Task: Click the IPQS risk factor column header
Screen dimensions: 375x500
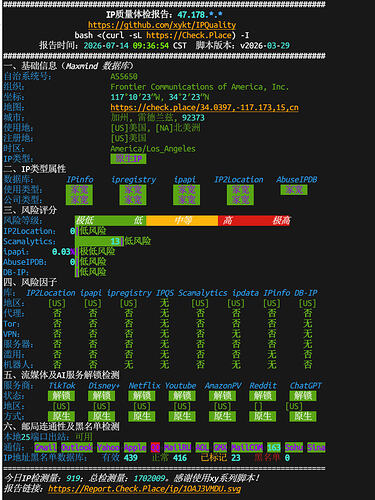Action: coord(165,293)
